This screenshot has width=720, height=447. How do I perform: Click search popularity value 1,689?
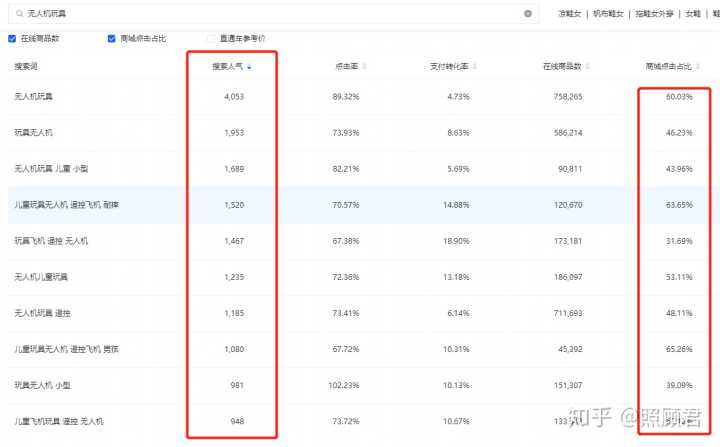click(234, 169)
